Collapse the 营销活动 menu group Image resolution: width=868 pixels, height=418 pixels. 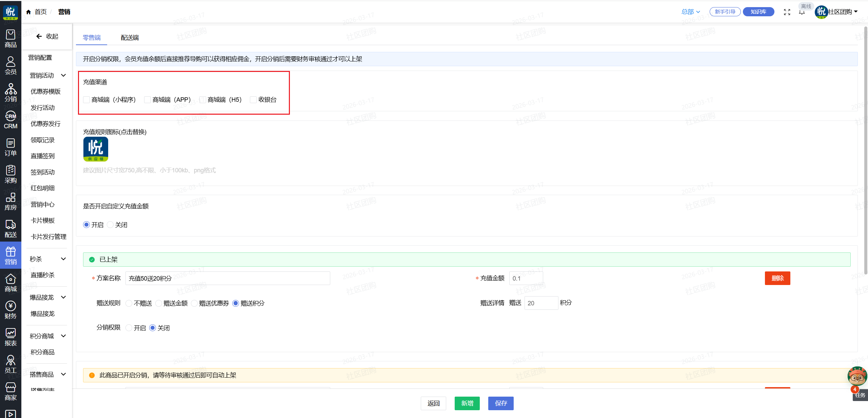tap(63, 75)
